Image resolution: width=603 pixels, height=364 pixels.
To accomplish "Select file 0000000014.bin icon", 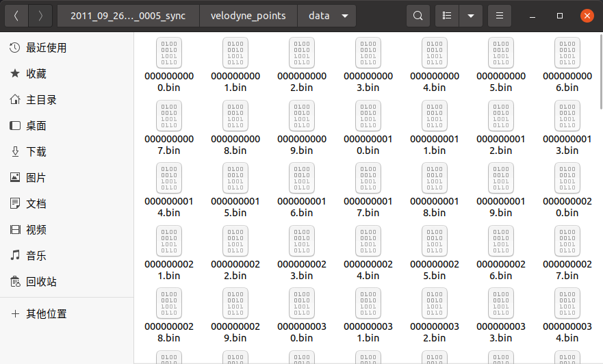I will point(169,179).
